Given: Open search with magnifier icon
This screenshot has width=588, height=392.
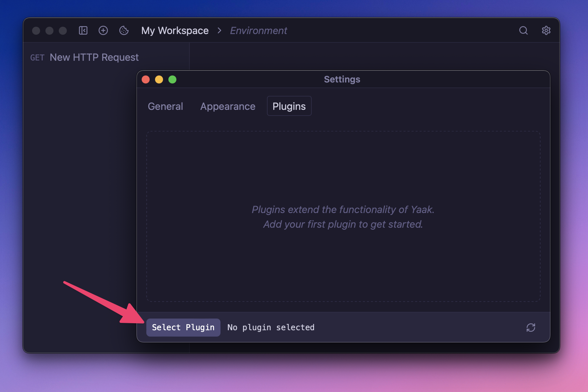Looking at the screenshot, I should [x=523, y=30].
